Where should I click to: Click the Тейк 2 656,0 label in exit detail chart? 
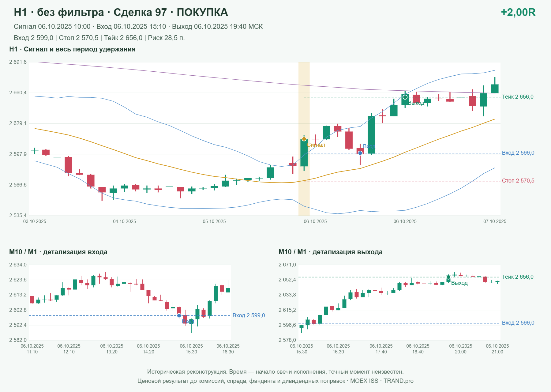tap(518, 277)
